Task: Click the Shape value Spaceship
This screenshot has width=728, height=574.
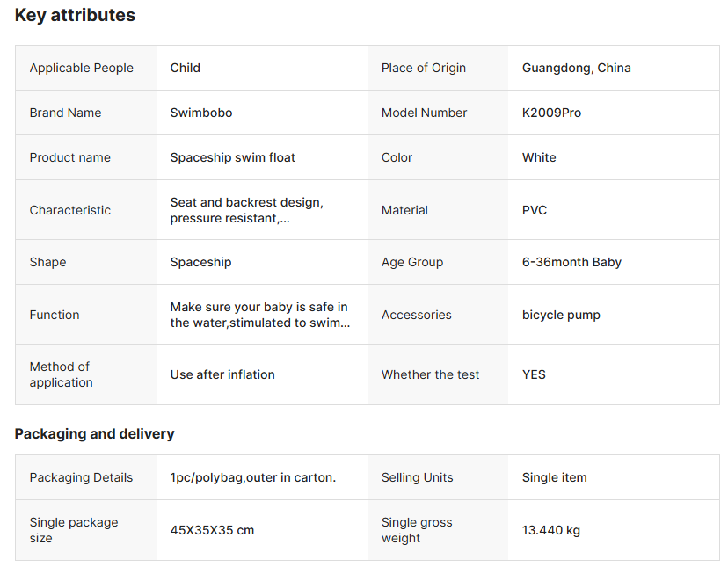Action: pyautogui.click(x=200, y=262)
